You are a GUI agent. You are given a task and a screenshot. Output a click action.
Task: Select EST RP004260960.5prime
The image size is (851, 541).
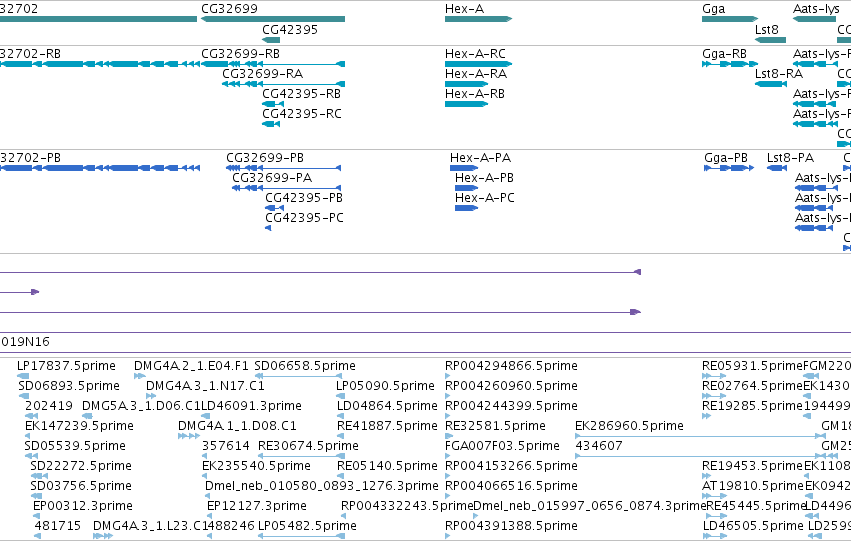(511, 386)
